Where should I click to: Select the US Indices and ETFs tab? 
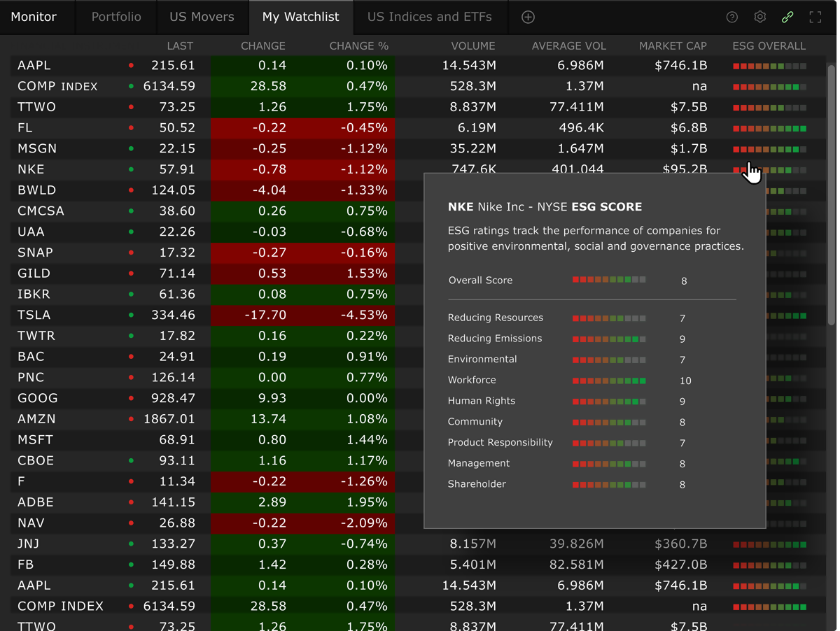pos(429,17)
